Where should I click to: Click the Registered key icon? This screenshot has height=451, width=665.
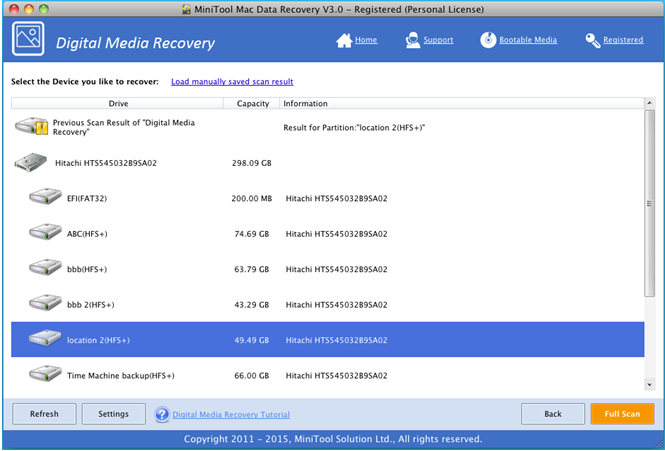592,40
